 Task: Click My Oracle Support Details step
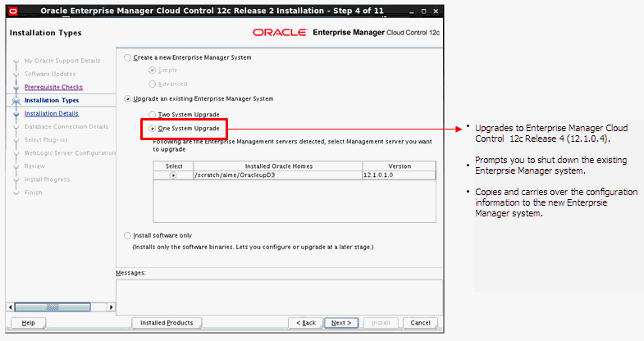pyautogui.click(x=62, y=61)
